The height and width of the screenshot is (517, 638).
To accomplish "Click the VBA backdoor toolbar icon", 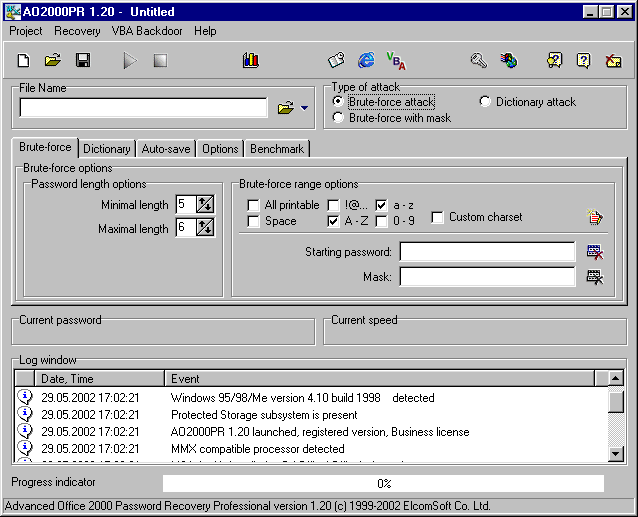I will pos(396,61).
